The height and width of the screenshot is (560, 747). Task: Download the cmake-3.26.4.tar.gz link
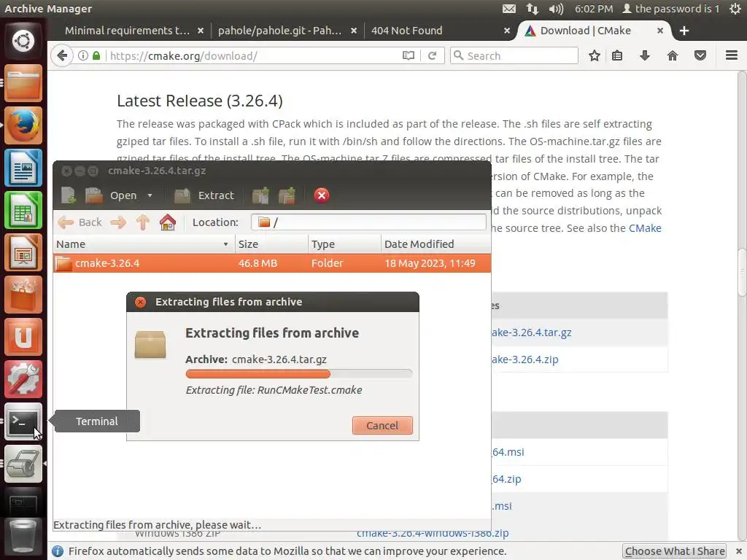531,332
